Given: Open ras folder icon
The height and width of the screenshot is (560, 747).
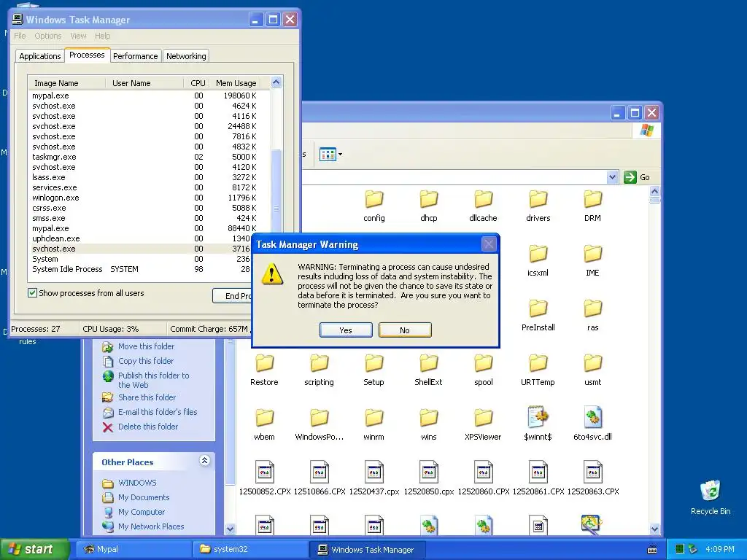Looking at the screenshot, I should (592, 315).
